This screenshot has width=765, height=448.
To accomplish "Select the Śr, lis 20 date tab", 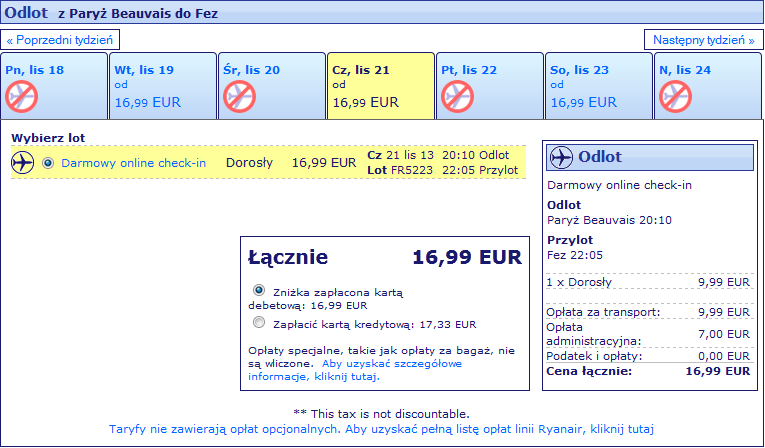I will coord(272,86).
